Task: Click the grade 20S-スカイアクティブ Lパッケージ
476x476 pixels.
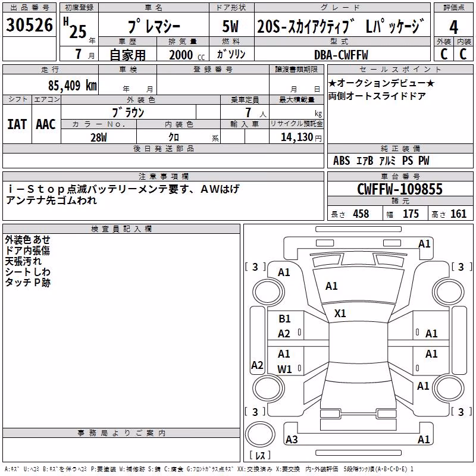Action: tap(340, 26)
